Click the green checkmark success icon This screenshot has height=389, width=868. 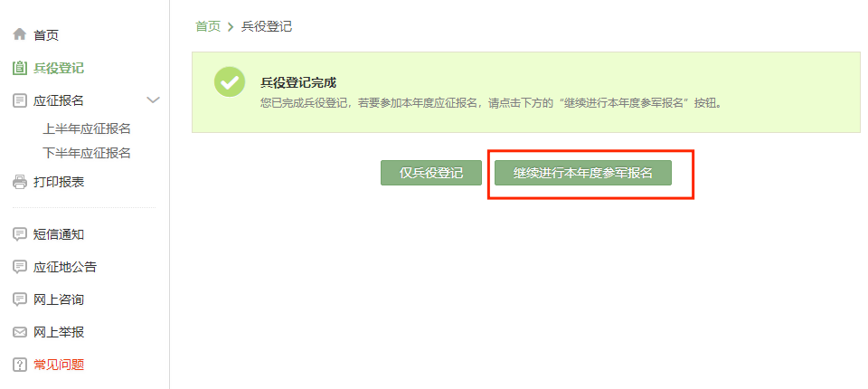point(230,82)
